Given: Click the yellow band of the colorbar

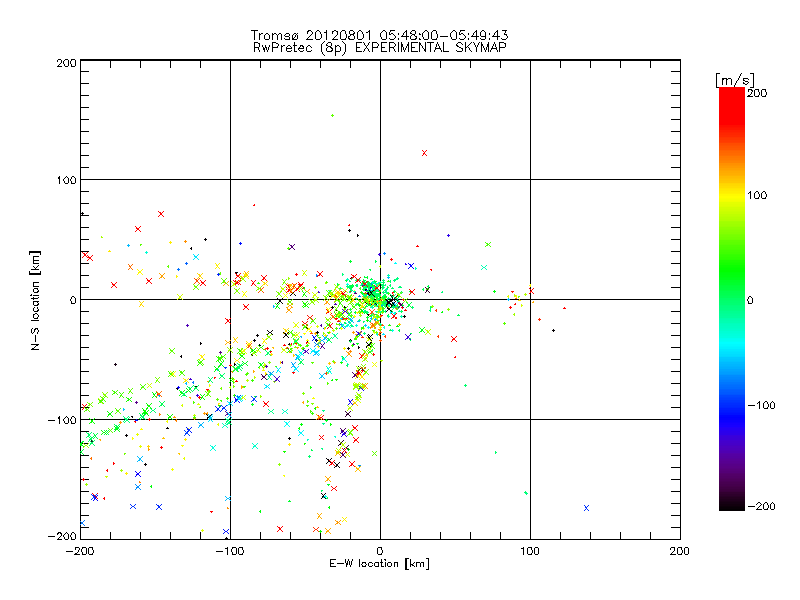Looking at the screenshot, I should [x=732, y=196].
